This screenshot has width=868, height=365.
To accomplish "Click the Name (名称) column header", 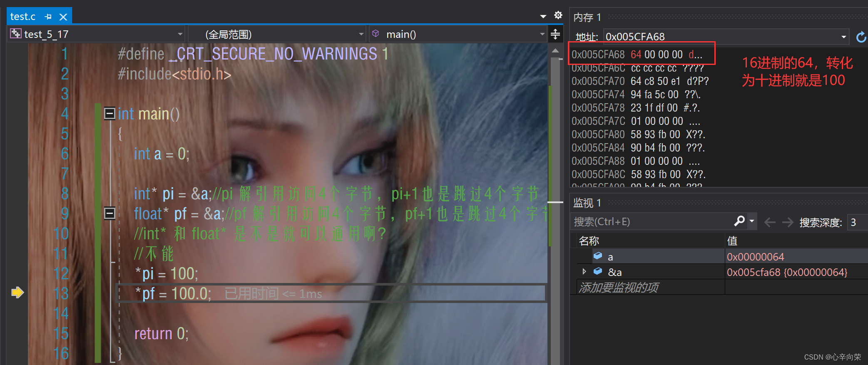I will click(589, 241).
